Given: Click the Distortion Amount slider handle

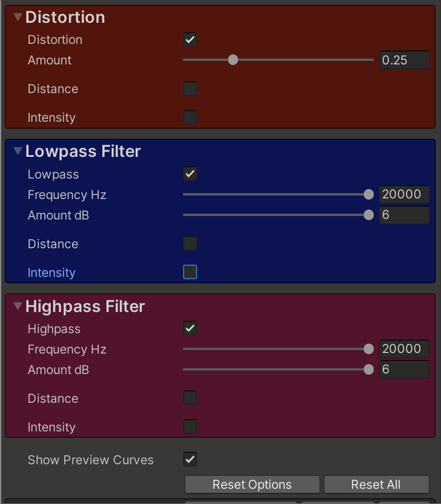Looking at the screenshot, I should 233,60.
